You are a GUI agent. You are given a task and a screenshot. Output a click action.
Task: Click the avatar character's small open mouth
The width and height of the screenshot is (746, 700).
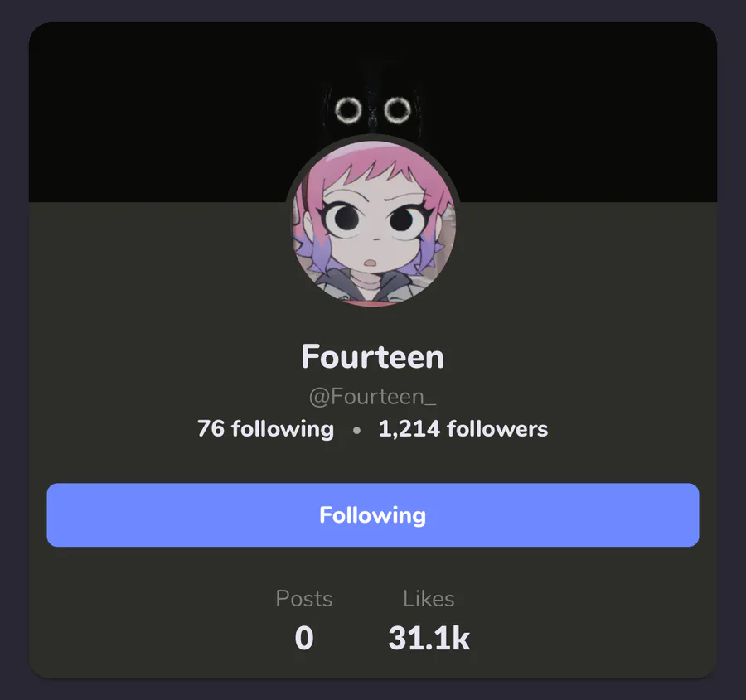coord(371,263)
